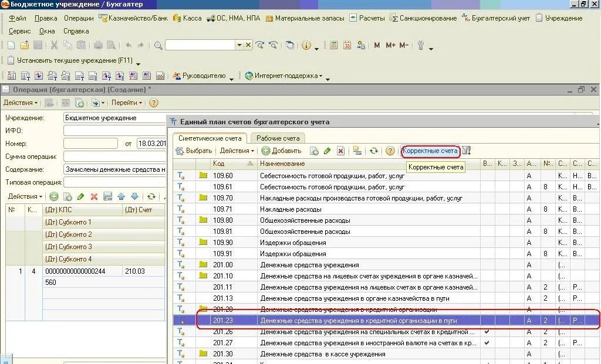Open file with the folder icon in main toolbar

click(25, 45)
